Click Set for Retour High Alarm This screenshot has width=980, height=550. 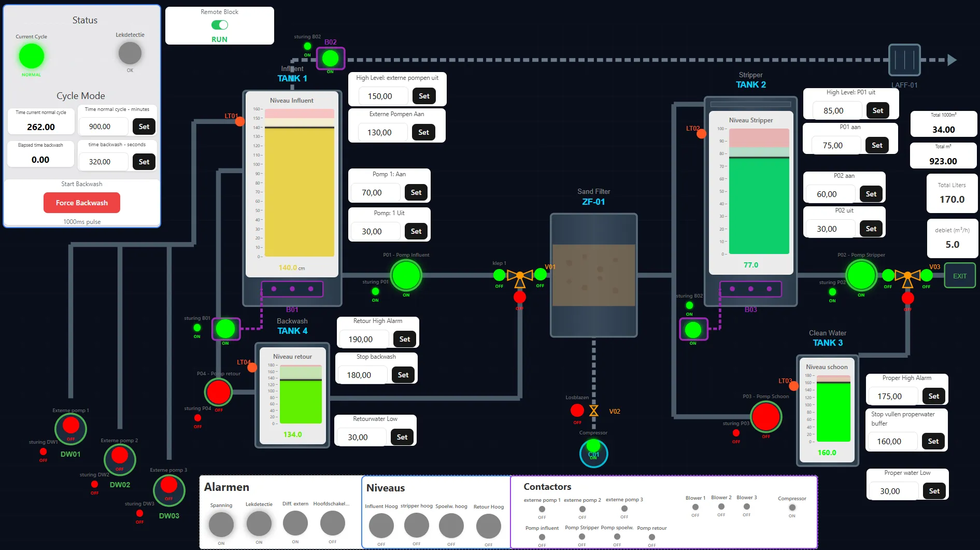coord(405,339)
